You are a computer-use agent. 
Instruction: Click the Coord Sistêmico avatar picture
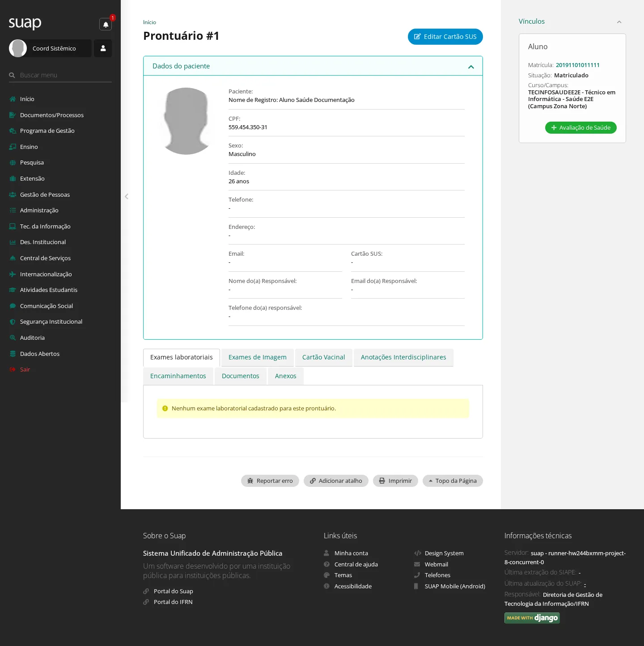[18, 48]
